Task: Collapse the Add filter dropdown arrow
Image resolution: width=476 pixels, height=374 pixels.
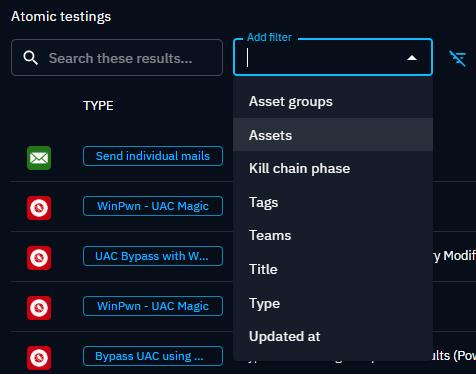Action: point(412,58)
